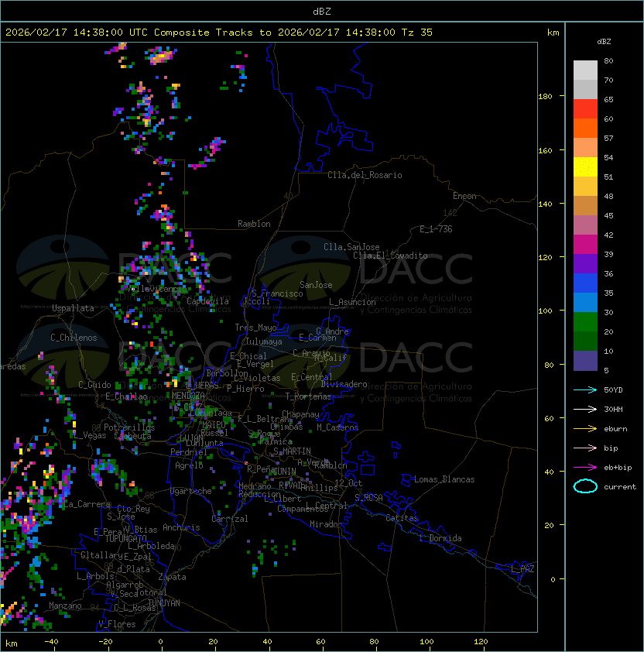644x652 pixels.
Task: Click the white 30HM arrow icon
Action: pyautogui.click(x=585, y=409)
